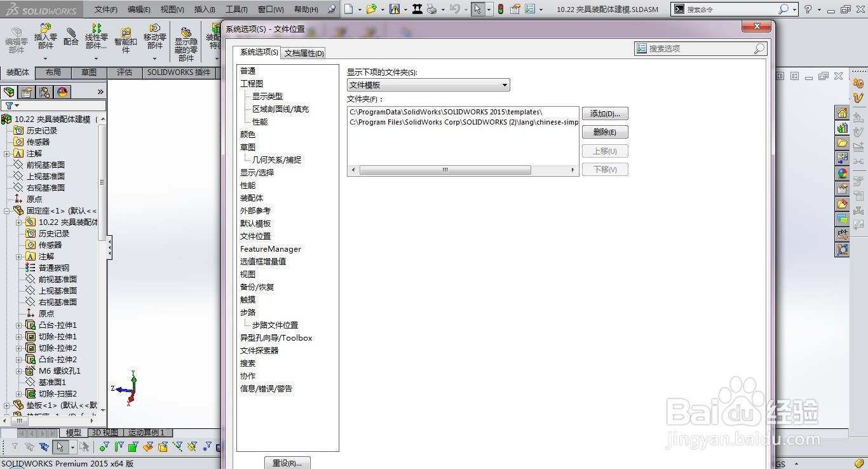Click the 移动零部件 move component icon
This screenshot has height=469, width=868.
pyautogui.click(x=155, y=29)
